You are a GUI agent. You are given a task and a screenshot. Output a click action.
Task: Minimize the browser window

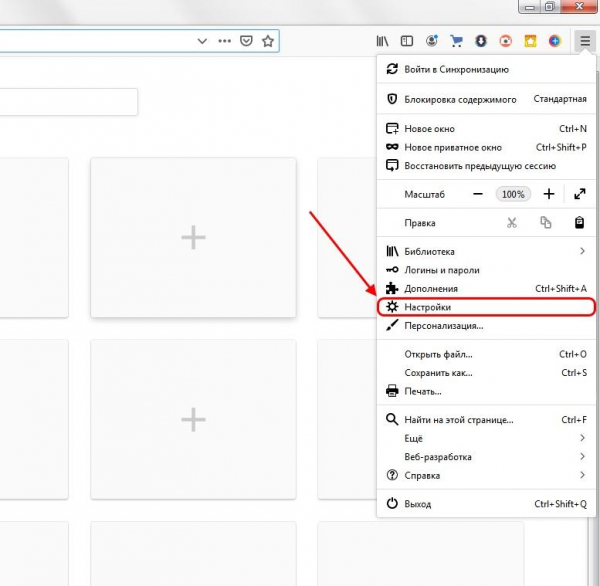click(x=530, y=7)
